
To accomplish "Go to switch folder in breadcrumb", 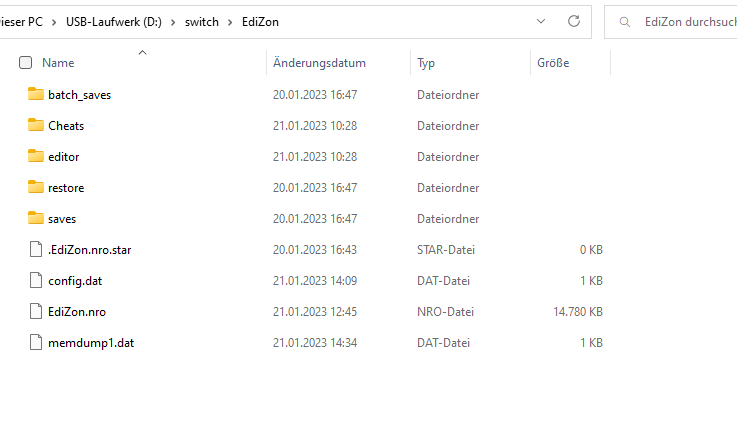I will click(202, 22).
